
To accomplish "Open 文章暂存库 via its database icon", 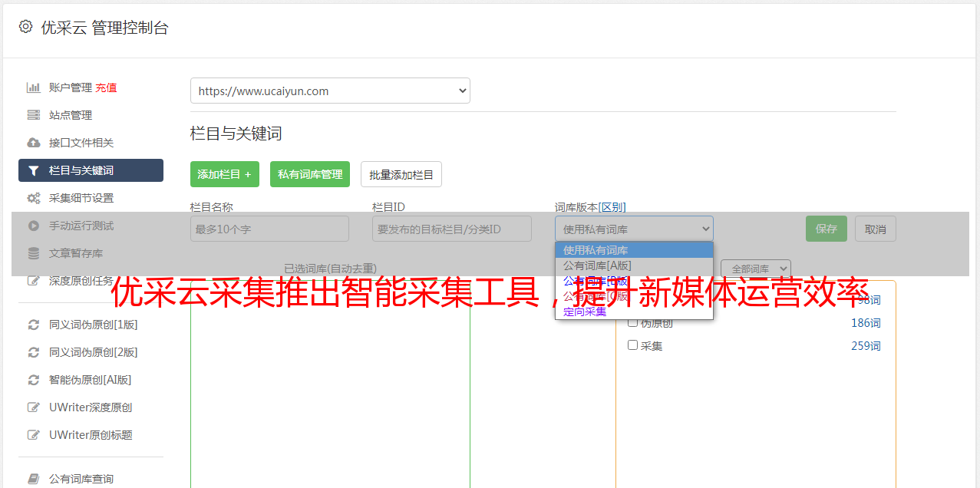I will coord(34,253).
